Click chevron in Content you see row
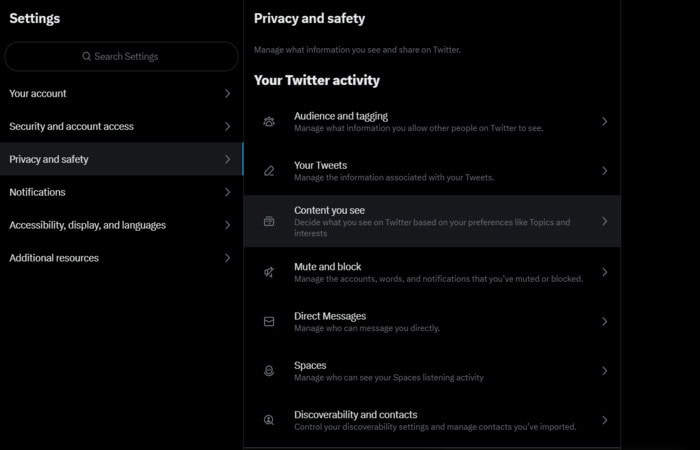700x450 pixels. [x=604, y=221]
